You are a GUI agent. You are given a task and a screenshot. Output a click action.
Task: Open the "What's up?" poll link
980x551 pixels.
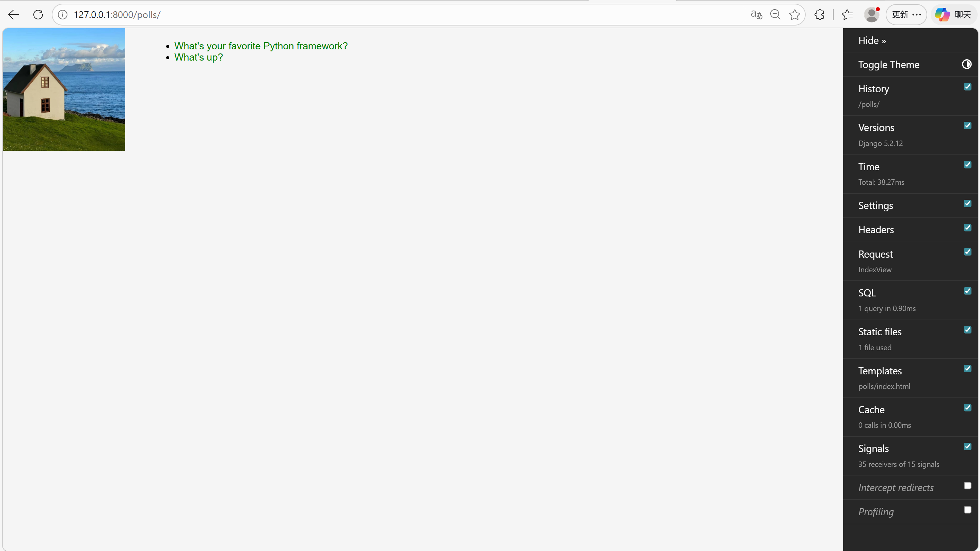(198, 58)
